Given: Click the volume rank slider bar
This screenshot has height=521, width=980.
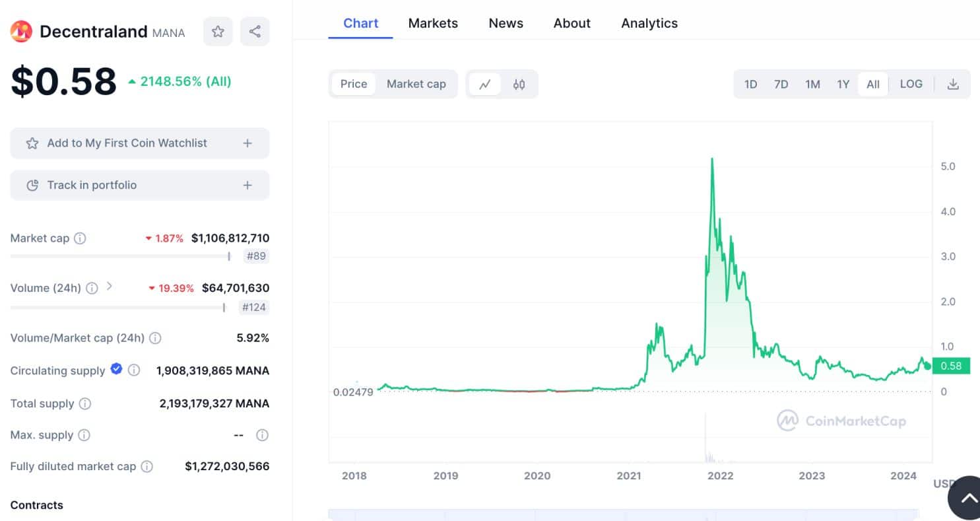Looking at the screenshot, I should (x=118, y=307).
